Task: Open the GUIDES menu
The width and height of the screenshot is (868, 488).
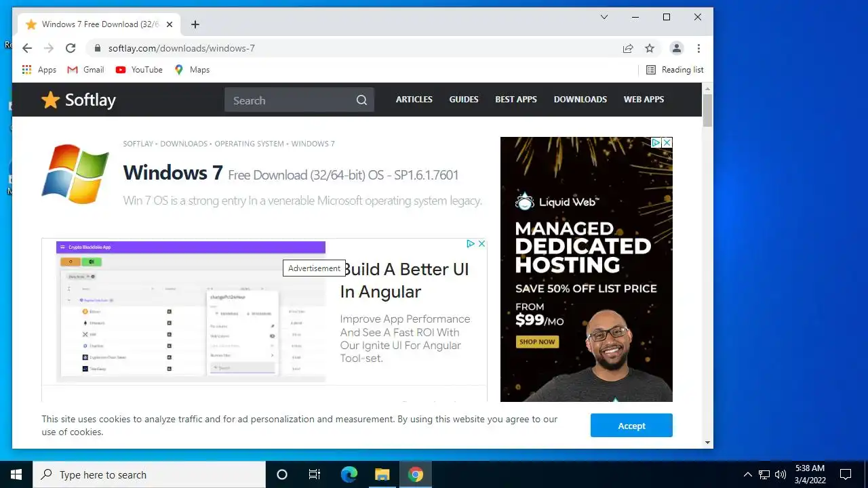Action: tap(464, 100)
